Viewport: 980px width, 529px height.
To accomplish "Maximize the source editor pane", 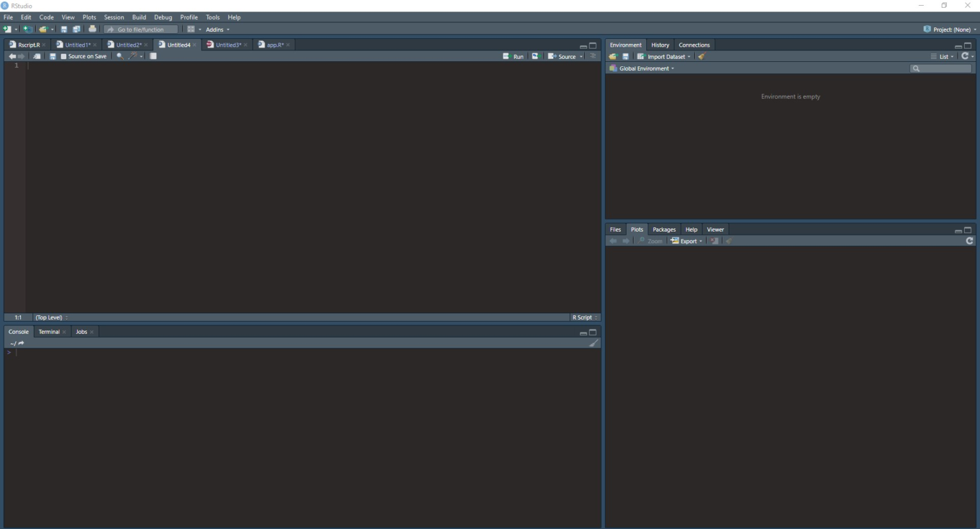I will [x=592, y=45].
